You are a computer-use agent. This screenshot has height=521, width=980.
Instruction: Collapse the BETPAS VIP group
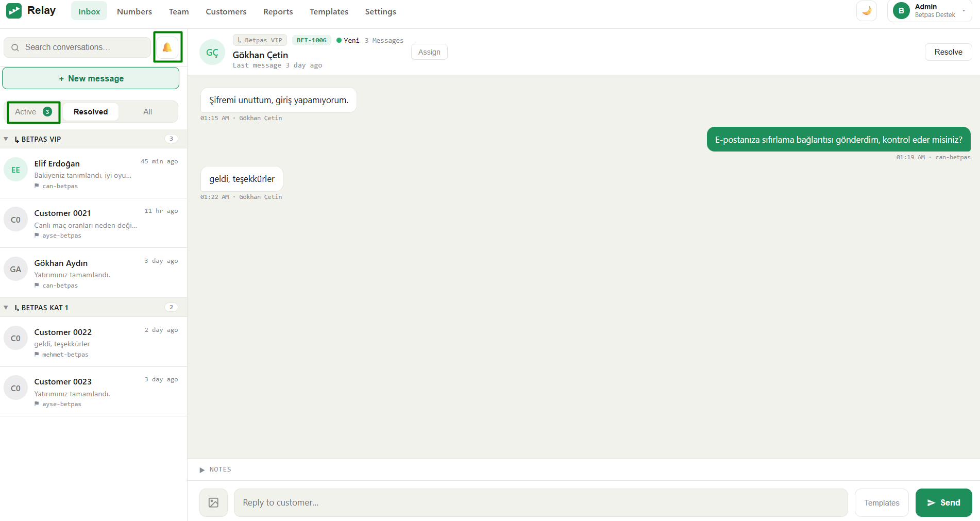6,139
